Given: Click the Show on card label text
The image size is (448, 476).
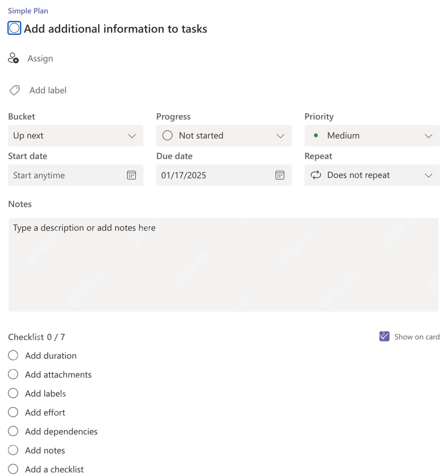Looking at the screenshot, I should 417,337.
